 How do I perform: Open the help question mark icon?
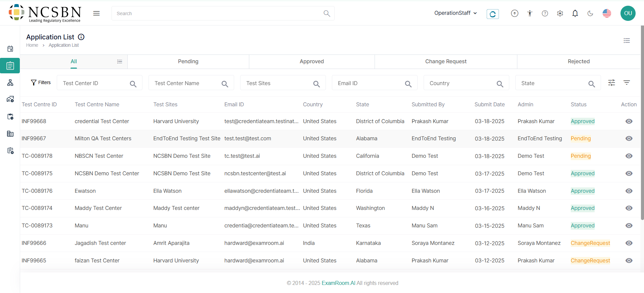pos(545,13)
